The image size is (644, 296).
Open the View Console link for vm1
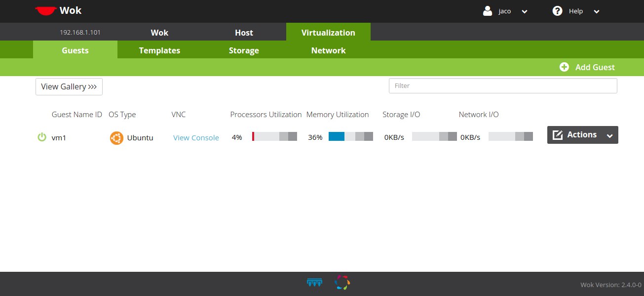196,138
